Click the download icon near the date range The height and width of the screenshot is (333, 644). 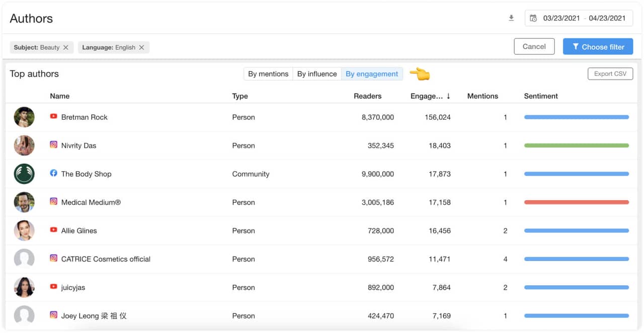(x=511, y=18)
